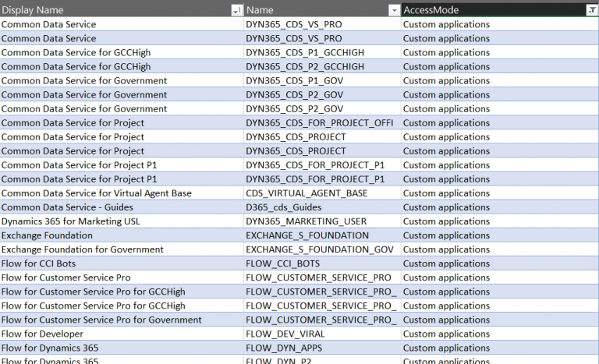The height and width of the screenshot is (364, 599).
Task: Select Common Data Service - Guides cell
Action: (67, 207)
